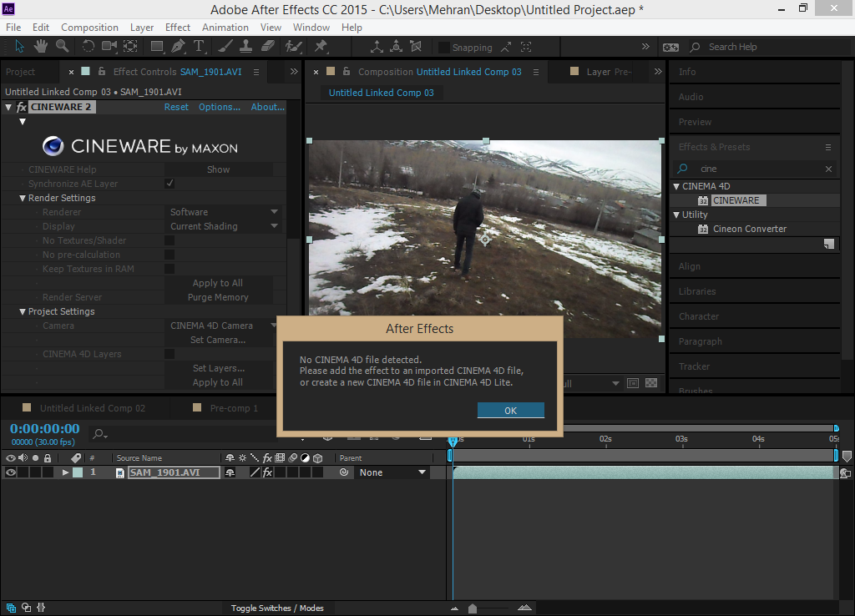Uncheck Synchronize AE Layer
The width and height of the screenshot is (855, 616).
[x=169, y=184]
